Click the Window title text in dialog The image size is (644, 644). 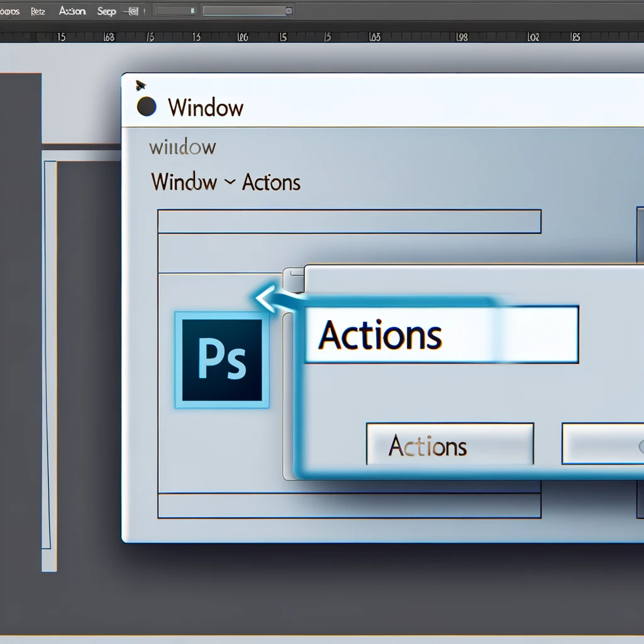tap(206, 108)
